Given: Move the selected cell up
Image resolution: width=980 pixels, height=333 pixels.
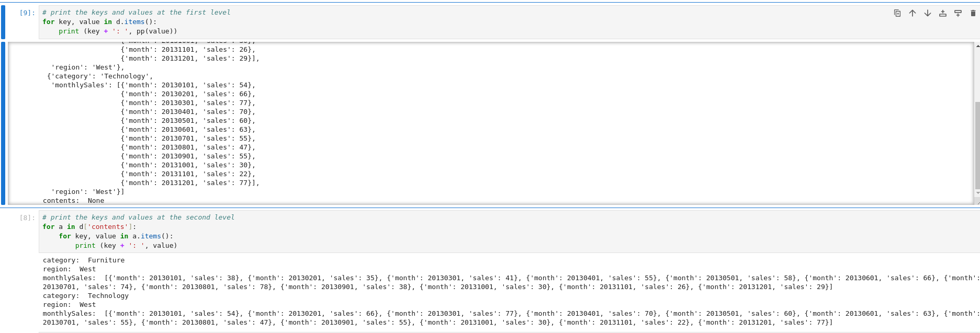Looking at the screenshot, I should [x=912, y=13].
